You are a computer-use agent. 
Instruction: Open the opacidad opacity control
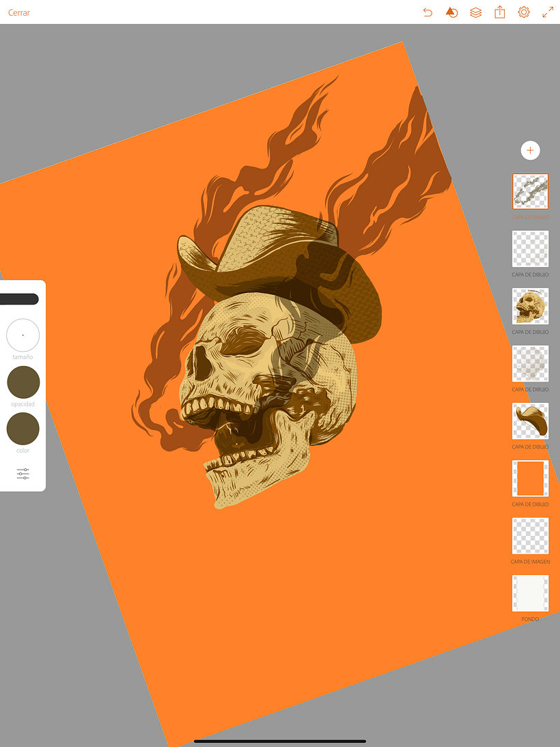tap(23, 382)
